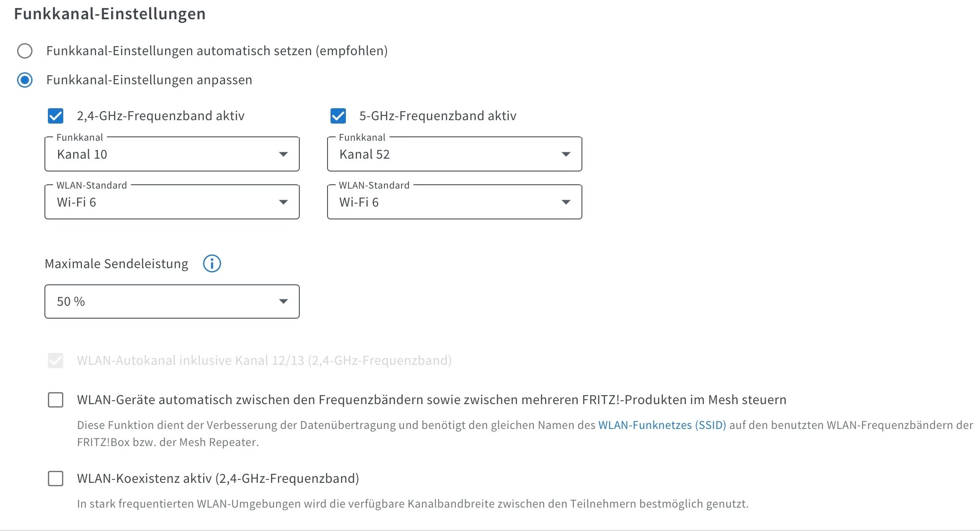Screen dimensions: 980x532
Task: Click dropdown arrow in 50 % field
Action: click(283, 301)
